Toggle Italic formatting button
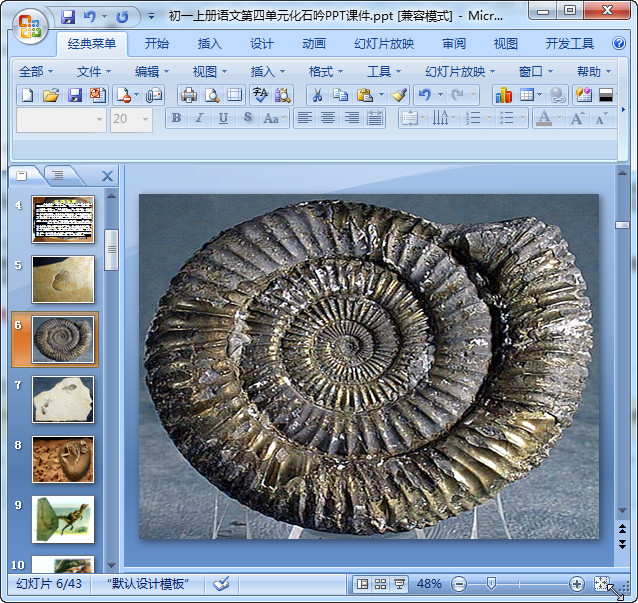 pos(199,118)
